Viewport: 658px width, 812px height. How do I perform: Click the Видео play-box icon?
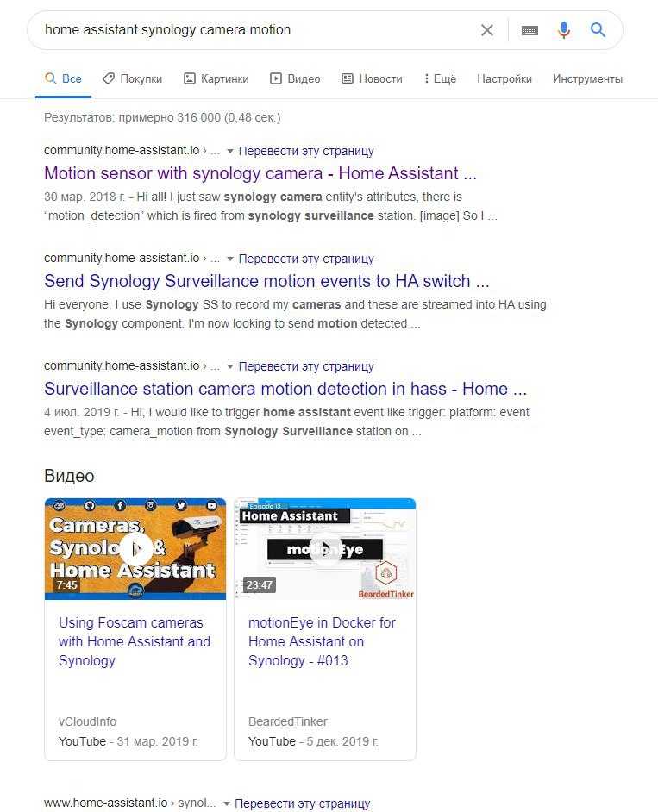coord(276,78)
